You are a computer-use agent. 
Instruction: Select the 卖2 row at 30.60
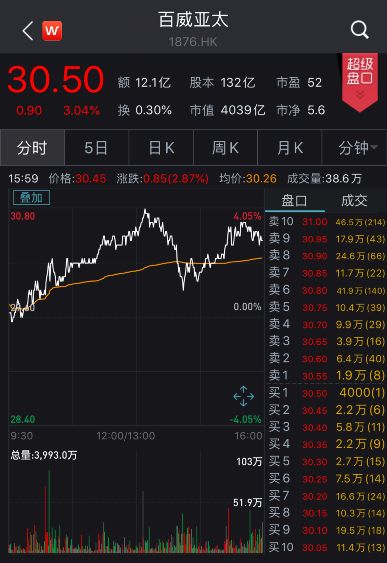pos(327,359)
